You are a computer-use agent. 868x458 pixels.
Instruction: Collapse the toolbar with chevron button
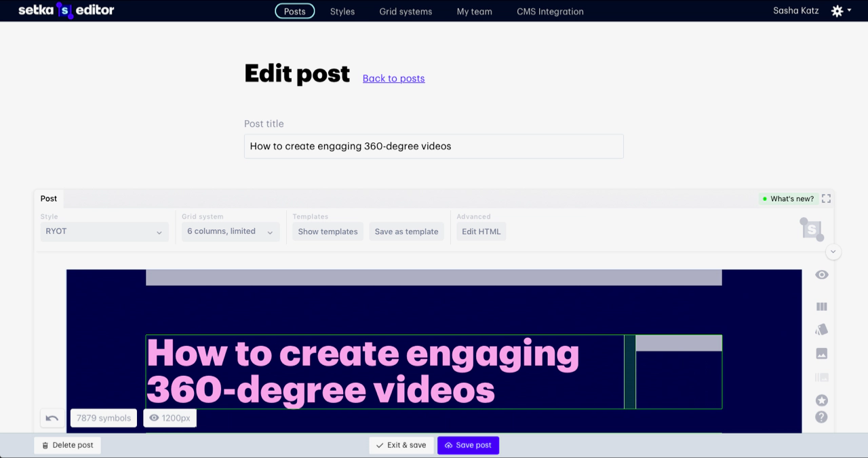(833, 252)
